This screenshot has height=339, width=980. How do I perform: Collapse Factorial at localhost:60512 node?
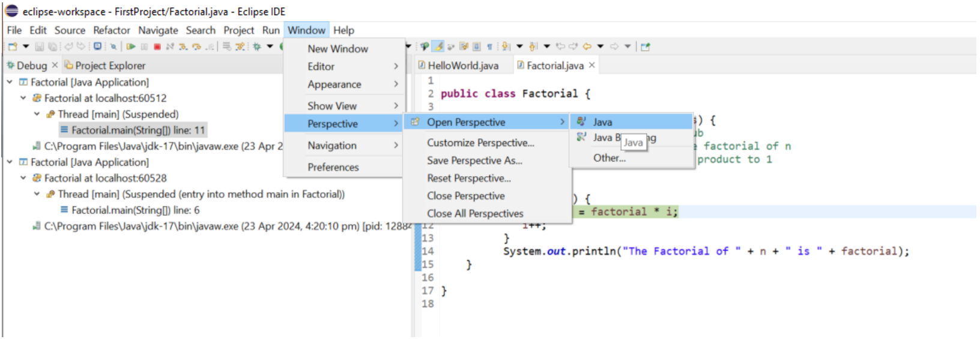23,98
